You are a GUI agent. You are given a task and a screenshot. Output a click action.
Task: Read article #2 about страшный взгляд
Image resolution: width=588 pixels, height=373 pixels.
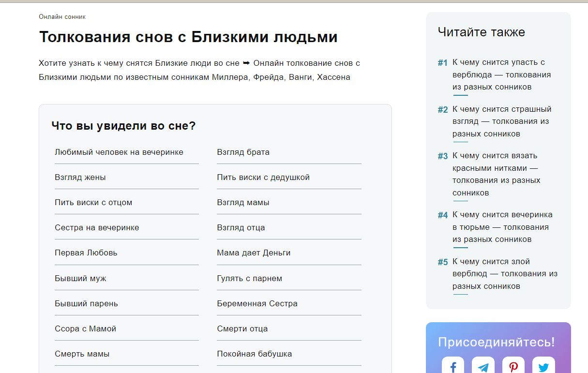click(502, 121)
